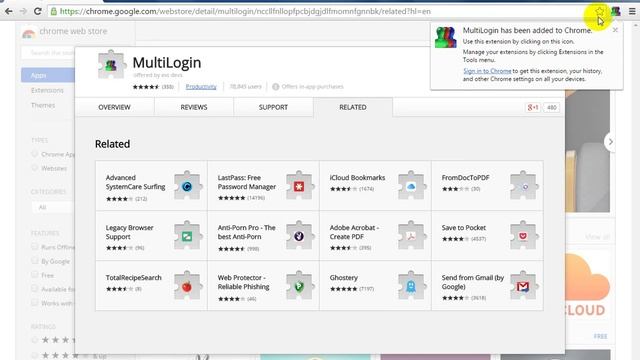
Task: Toggle the Works with checkbox
Action: pos(35,302)
